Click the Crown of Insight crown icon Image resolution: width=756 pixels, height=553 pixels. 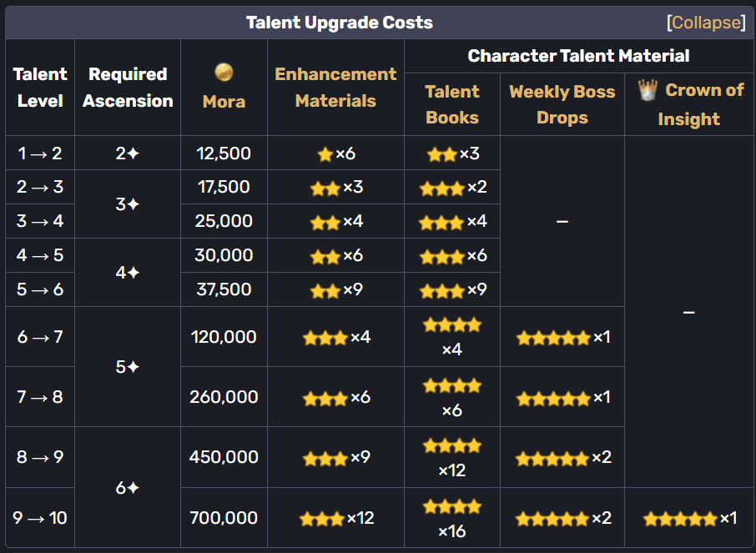648,90
